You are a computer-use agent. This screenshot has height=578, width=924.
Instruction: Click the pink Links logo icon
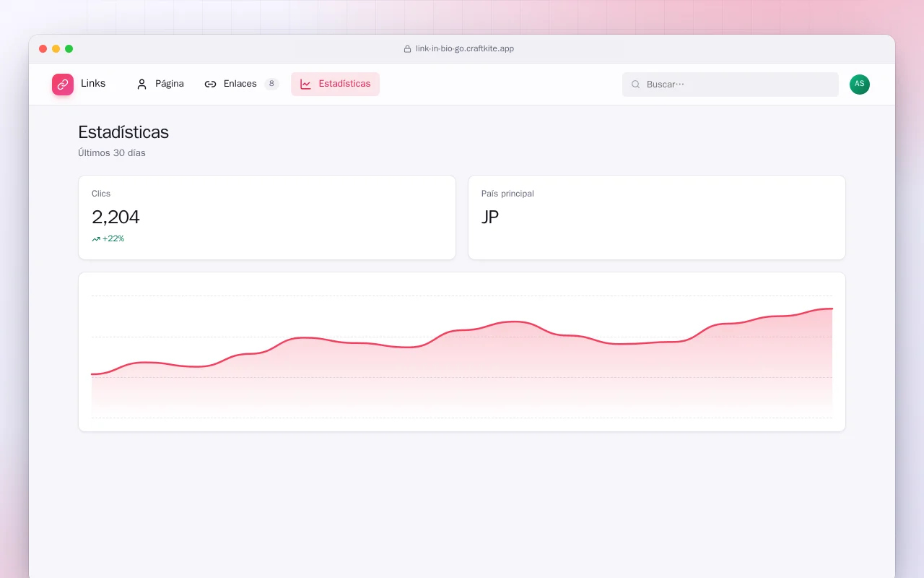pyautogui.click(x=63, y=85)
